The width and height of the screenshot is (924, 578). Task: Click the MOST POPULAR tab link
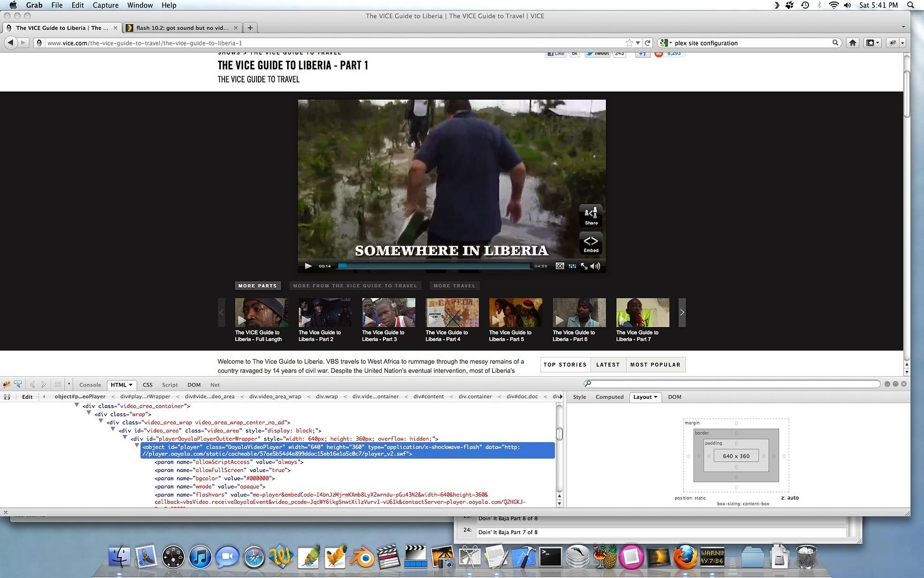(655, 364)
